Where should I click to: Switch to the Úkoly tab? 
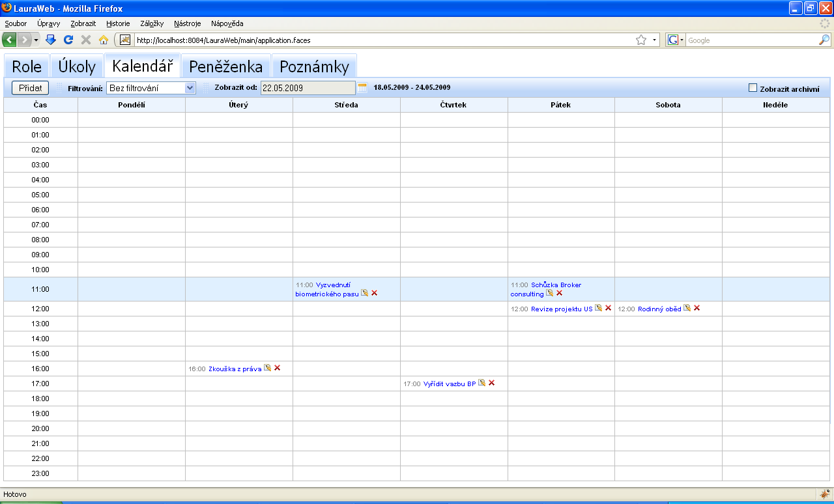point(77,66)
